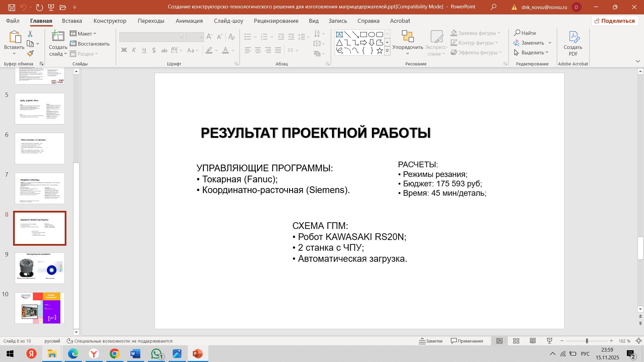Screen dimensions: 644x362
Task: Toggle Notes (Заметки) pane
Action: click(431, 341)
